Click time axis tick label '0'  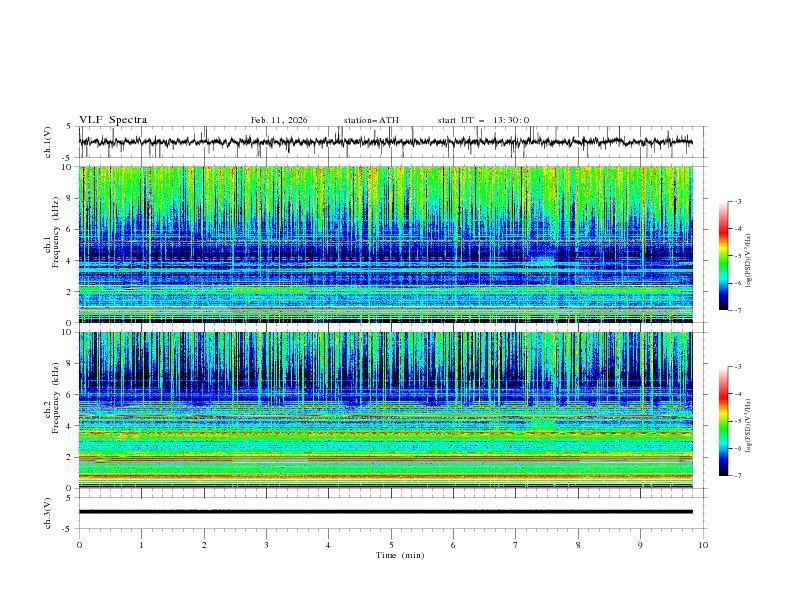point(79,545)
